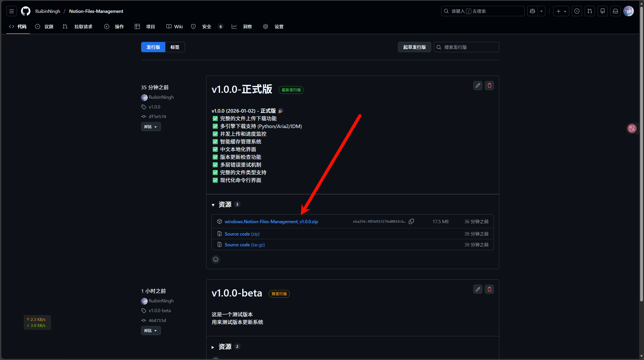This screenshot has width=644, height=360.
Task: Open the hamburger navigation menu
Action: 11,11
